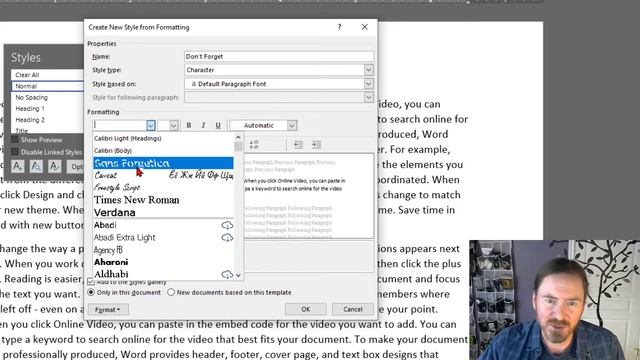Screen dimensions: 640x360
Task: Toggle Bold formatting button
Action: point(189,125)
